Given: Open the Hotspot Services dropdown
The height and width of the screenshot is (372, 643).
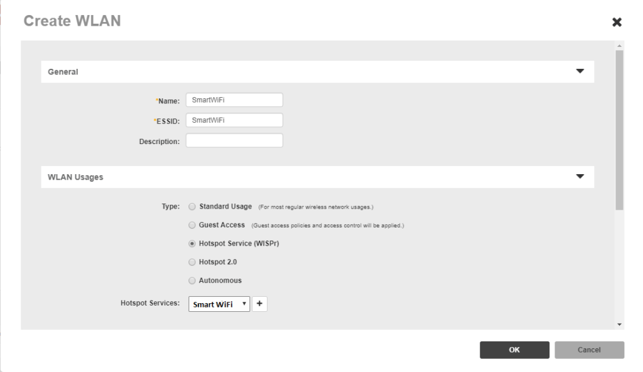Looking at the screenshot, I should click(219, 304).
